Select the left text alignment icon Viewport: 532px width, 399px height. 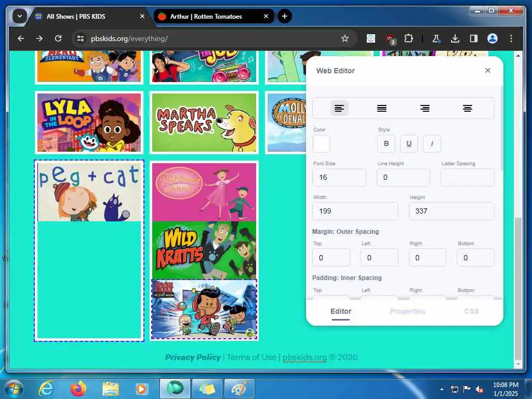click(x=339, y=108)
